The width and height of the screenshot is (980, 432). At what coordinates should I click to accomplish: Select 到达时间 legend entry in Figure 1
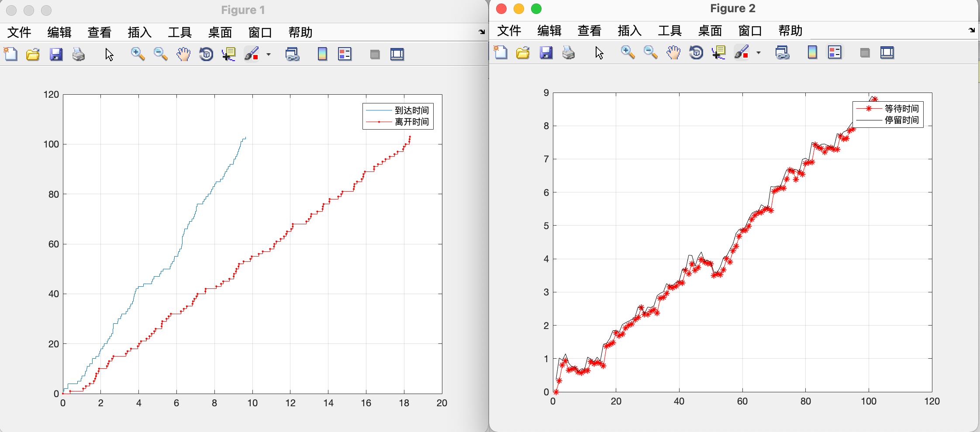coord(398,110)
